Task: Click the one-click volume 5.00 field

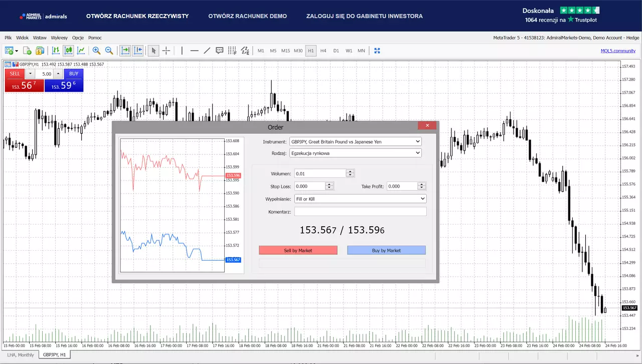Action: [44, 74]
